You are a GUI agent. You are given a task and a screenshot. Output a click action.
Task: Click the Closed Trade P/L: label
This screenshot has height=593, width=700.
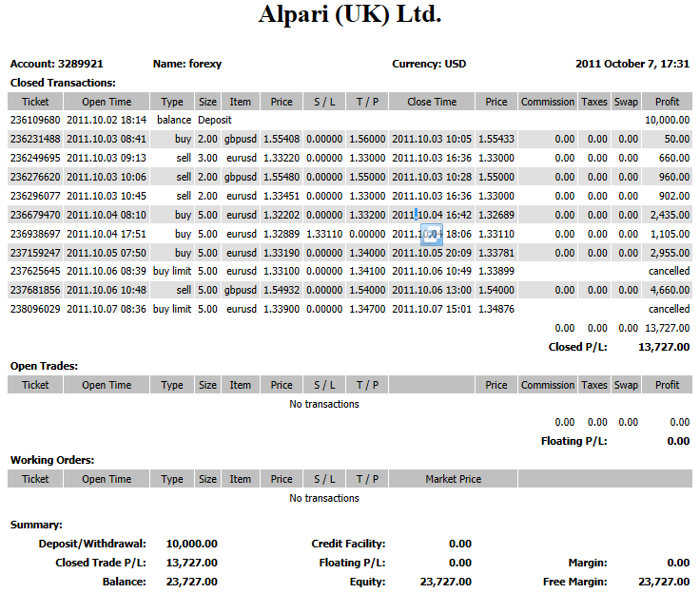coord(101,564)
